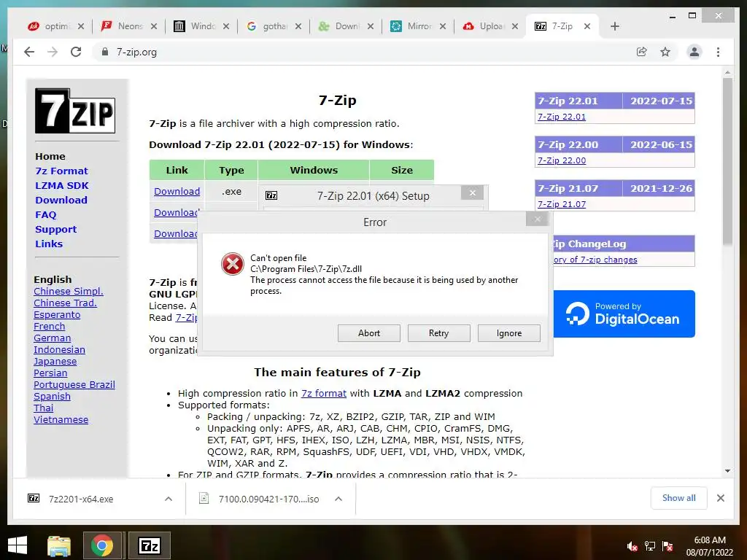Open the 7-Zip 21.07 news link
Viewport: 747px width, 560px height.
562,204
